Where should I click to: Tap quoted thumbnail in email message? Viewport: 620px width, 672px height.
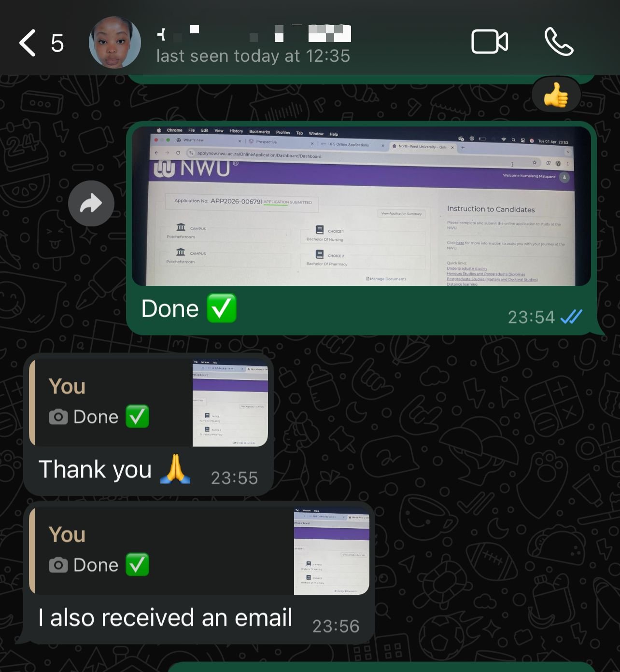(x=332, y=551)
